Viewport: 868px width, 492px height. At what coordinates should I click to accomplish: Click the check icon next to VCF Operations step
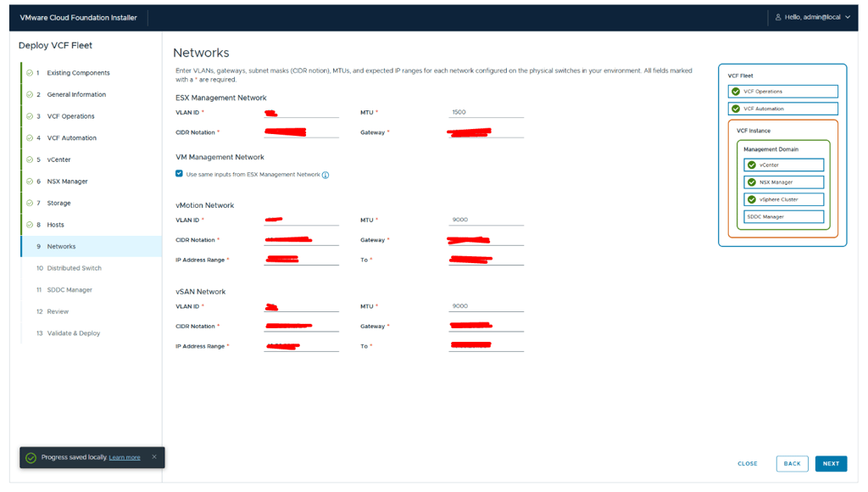[30, 116]
